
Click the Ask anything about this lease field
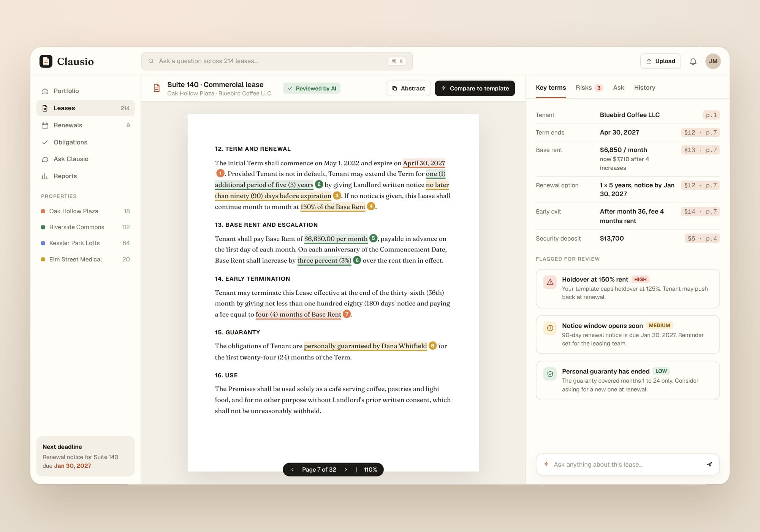pyautogui.click(x=627, y=464)
